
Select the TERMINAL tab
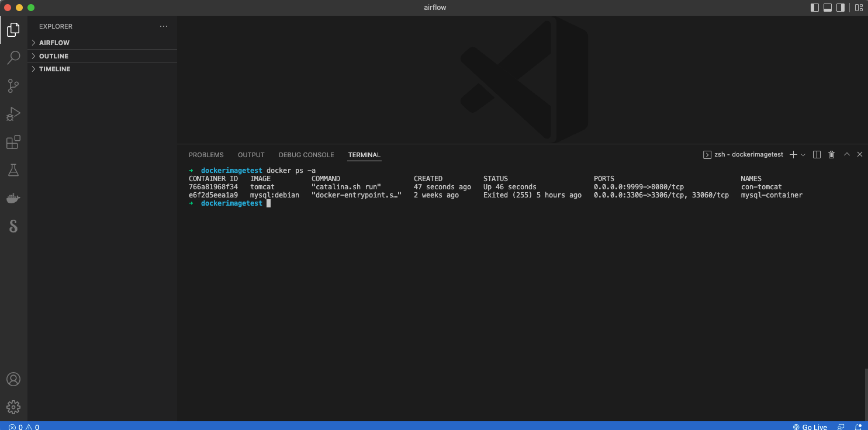pyautogui.click(x=364, y=155)
